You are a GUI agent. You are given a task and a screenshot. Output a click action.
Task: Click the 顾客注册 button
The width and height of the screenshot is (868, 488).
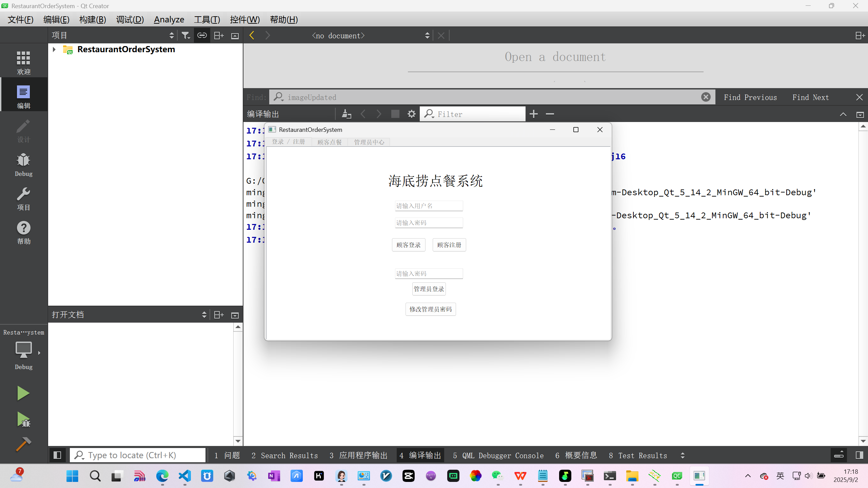(449, 245)
